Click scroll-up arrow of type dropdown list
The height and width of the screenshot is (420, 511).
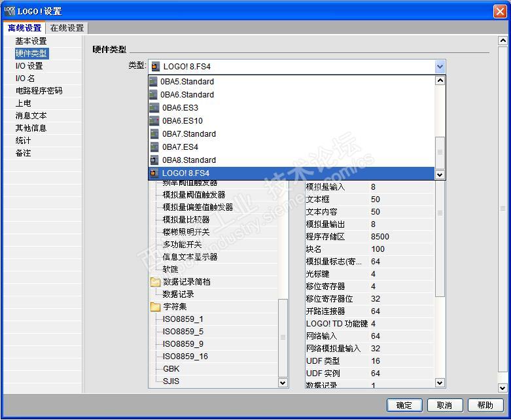coord(440,80)
